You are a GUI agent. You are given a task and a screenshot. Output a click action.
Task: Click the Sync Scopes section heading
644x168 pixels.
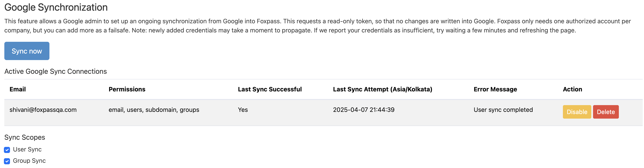[x=25, y=137]
